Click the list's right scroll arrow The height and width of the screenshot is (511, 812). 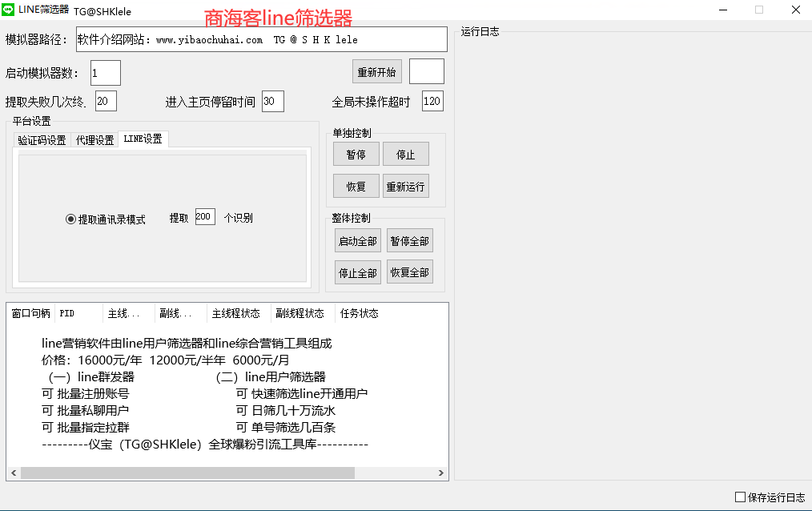[x=440, y=473]
